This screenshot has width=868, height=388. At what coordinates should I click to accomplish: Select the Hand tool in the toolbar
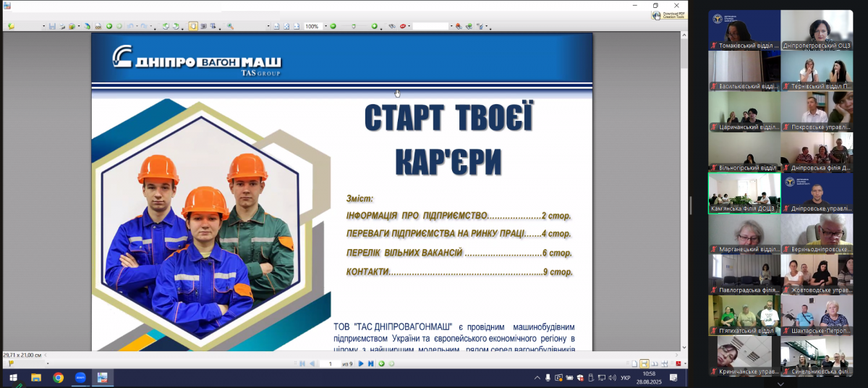[x=193, y=26]
